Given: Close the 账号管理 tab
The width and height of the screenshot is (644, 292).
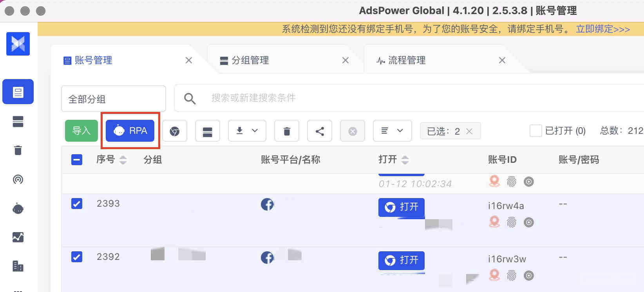Looking at the screenshot, I should pyautogui.click(x=189, y=60).
